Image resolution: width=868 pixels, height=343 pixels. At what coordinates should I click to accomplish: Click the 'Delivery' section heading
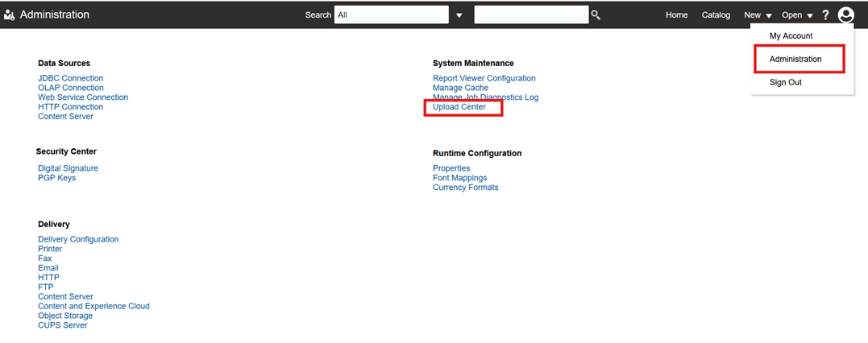pos(54,224)
